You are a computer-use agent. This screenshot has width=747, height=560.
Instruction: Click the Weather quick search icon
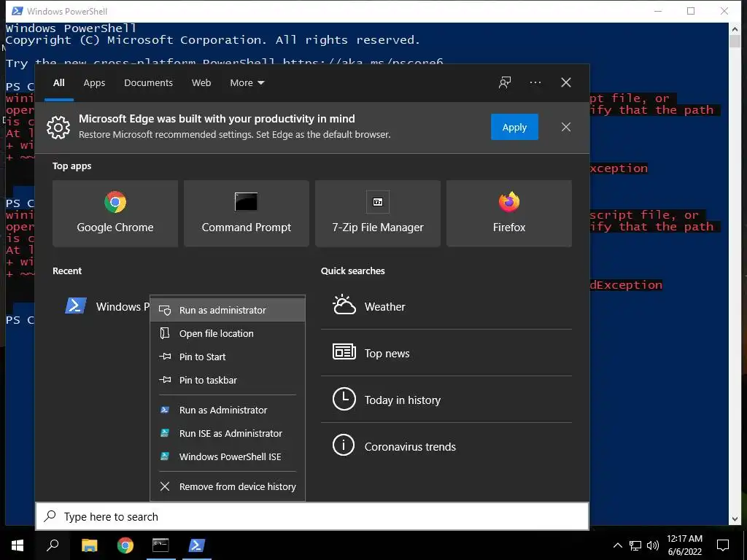344,306
